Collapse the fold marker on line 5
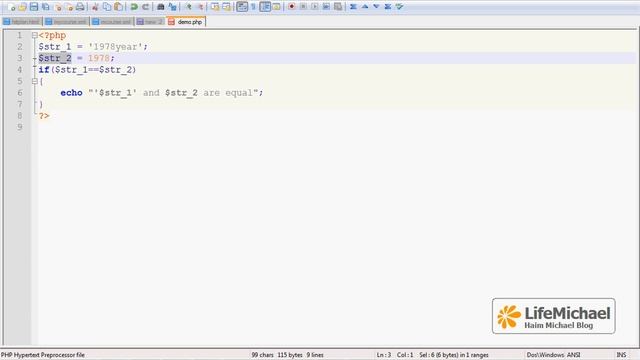 coord(35,81)
